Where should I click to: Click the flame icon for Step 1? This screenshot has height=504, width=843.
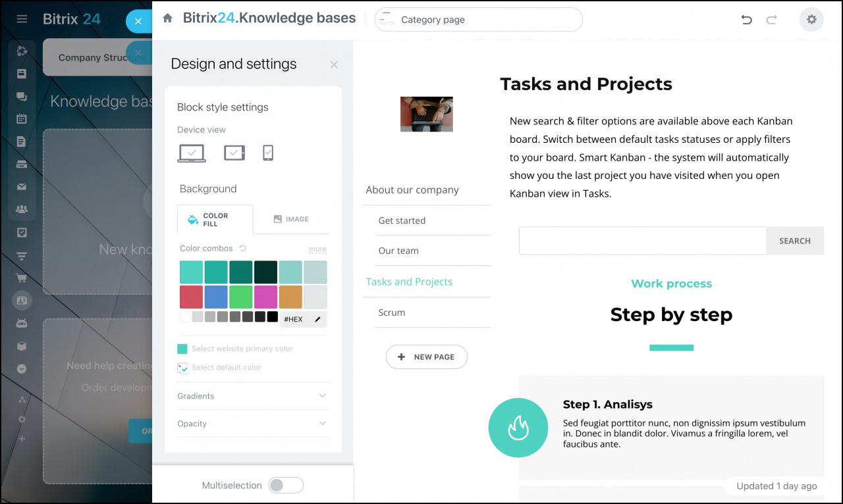[x=518, y=428]
